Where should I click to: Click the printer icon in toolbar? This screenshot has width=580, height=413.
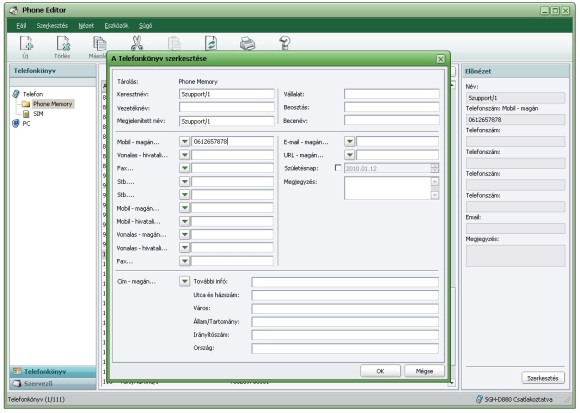(x=247, y=43)
